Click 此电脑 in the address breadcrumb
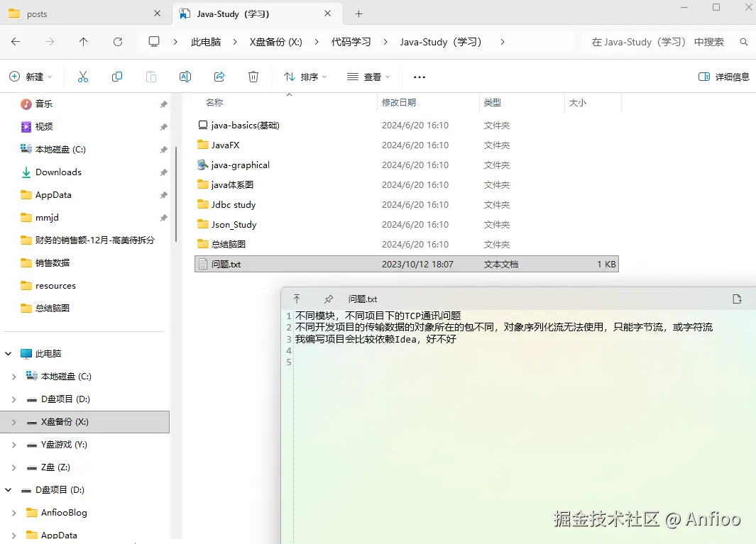This screenshot has height=544, width=756. click(x=206, y=42)
